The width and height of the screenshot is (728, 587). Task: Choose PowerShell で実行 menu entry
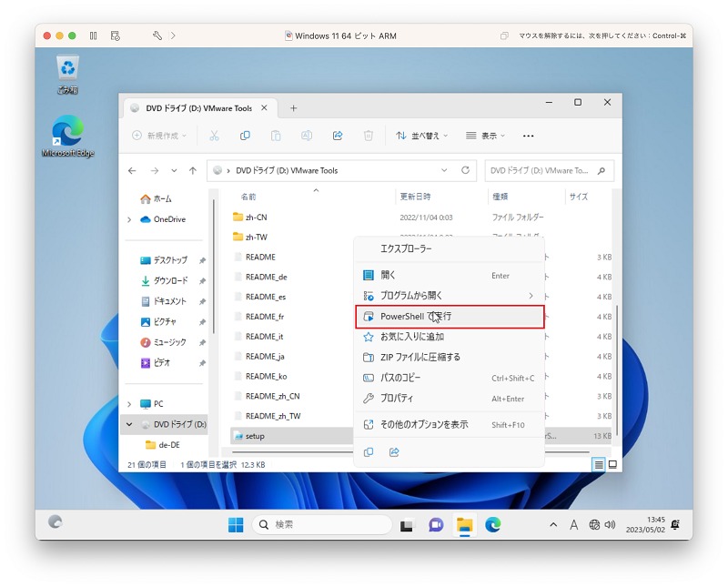tap(450, 317)
